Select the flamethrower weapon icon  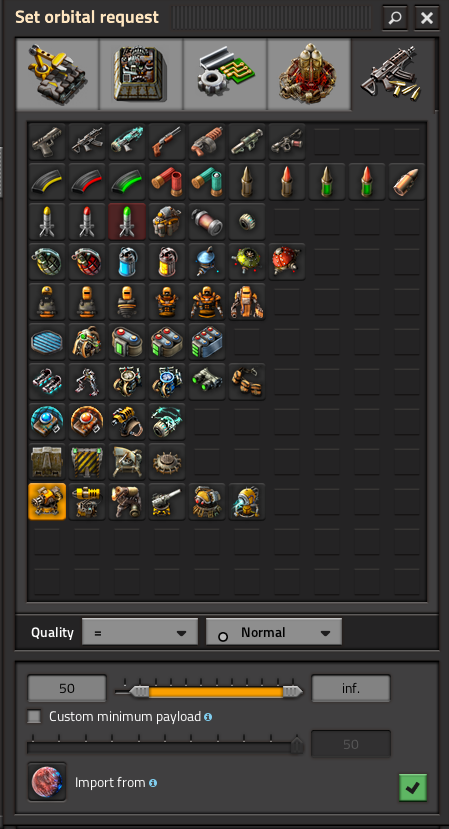(x=207, y=142)
